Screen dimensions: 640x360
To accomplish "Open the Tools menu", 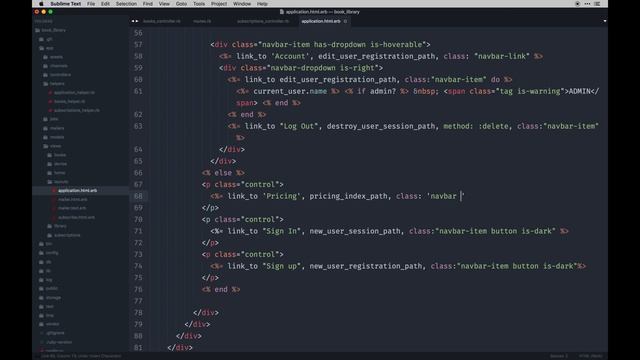I will (199, 4).
